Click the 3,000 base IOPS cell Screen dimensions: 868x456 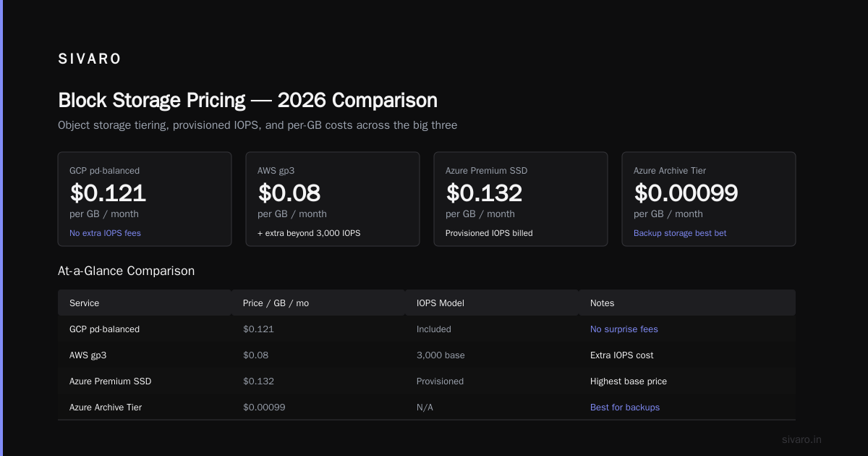(441, 355)
